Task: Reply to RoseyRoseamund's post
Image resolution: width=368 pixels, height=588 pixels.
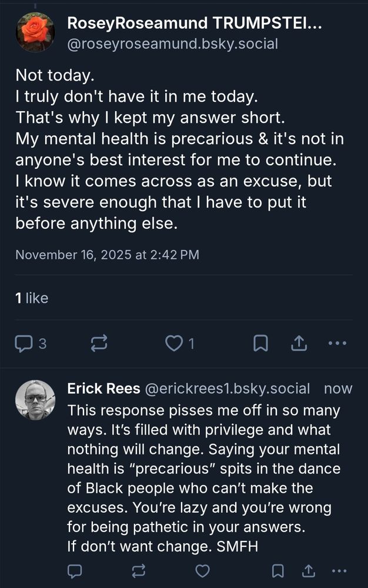Action: tap(25, 343)
